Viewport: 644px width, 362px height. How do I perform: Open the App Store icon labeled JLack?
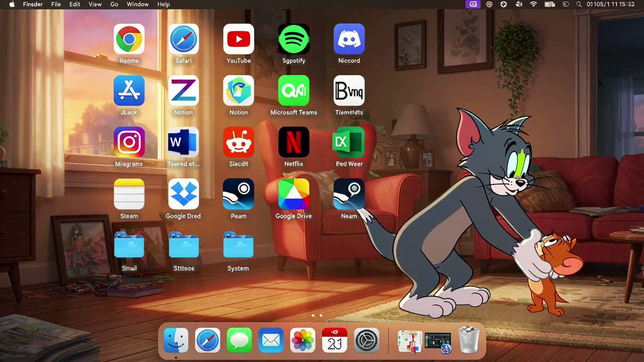click(129, 90)
